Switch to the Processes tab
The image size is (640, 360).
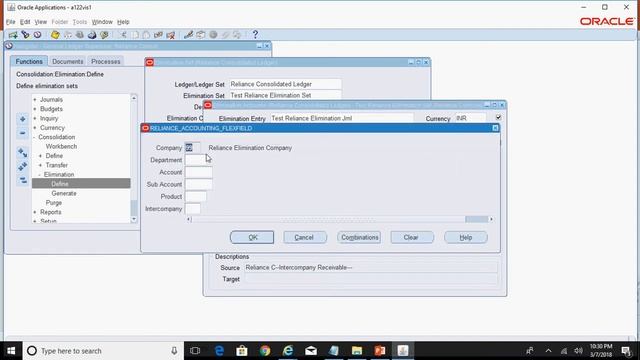pos(106,62)
